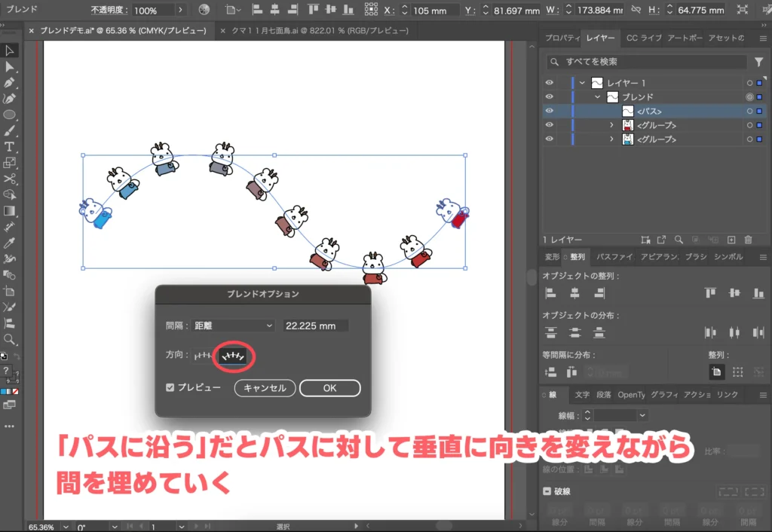The image size is (772, 532).
Task: Toggle visibility of レイヤー 1
Action: (x=549, y=82)
